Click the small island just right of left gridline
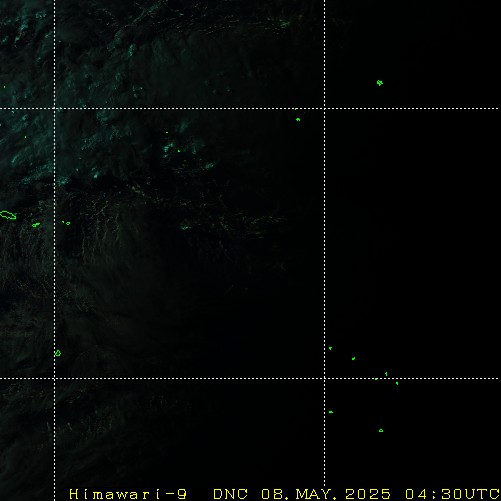Image resolution: width=501 pixels, height=501 pixels. click(x=67, y=223)
